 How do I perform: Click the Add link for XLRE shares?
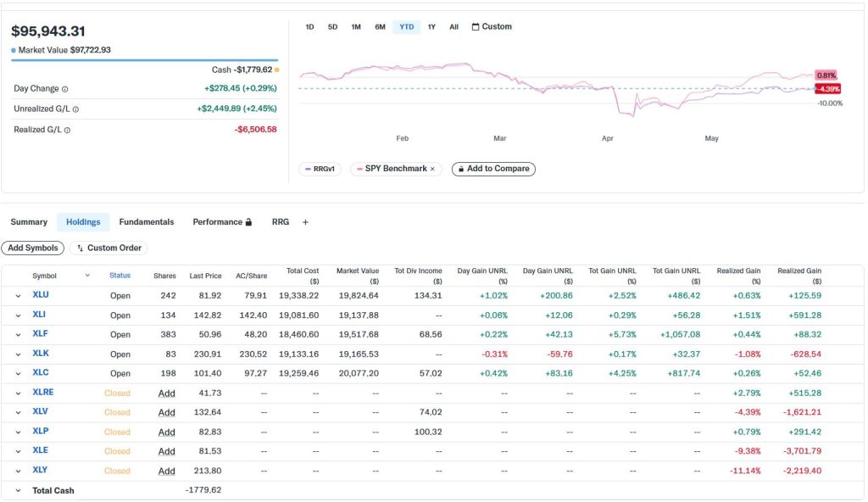point(167,393)
